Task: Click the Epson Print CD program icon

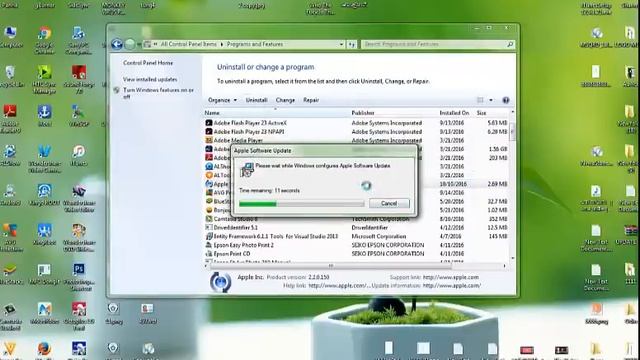Action: click(x=209, y=253)
